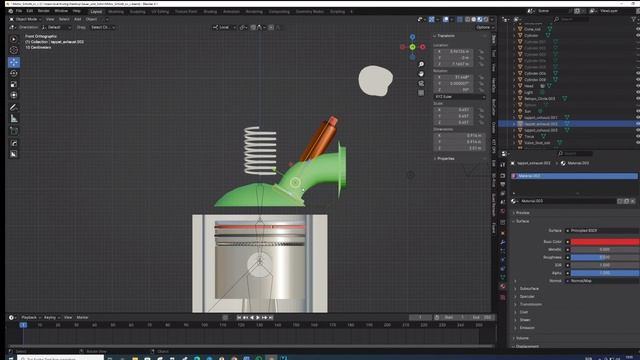Jump to the first frame in timeline
640x360 pixels.
tap(239, 317)
